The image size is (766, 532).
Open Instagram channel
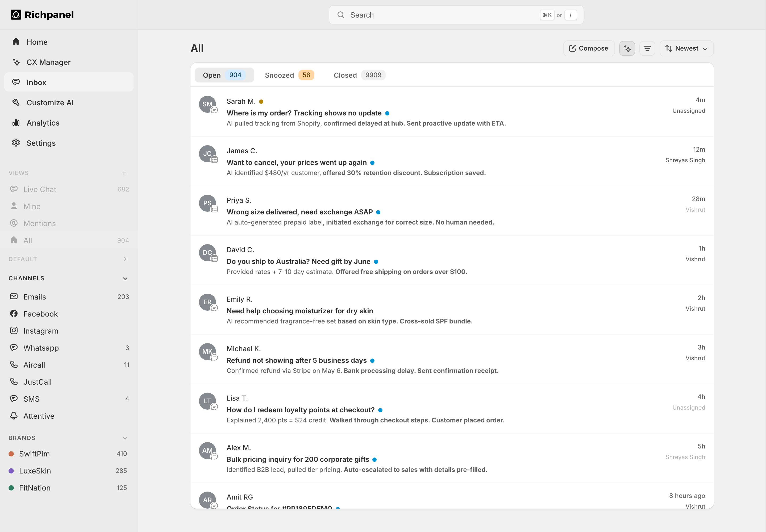coord(69,331)
